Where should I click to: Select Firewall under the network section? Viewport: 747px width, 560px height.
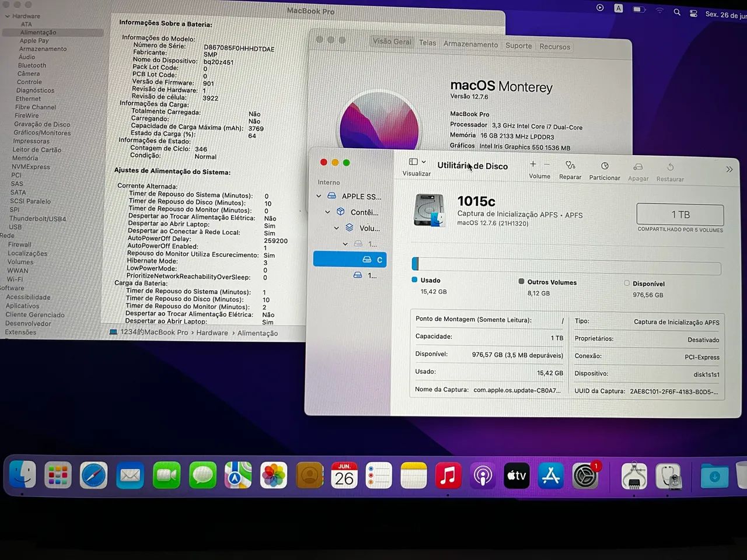pos(20,244)
